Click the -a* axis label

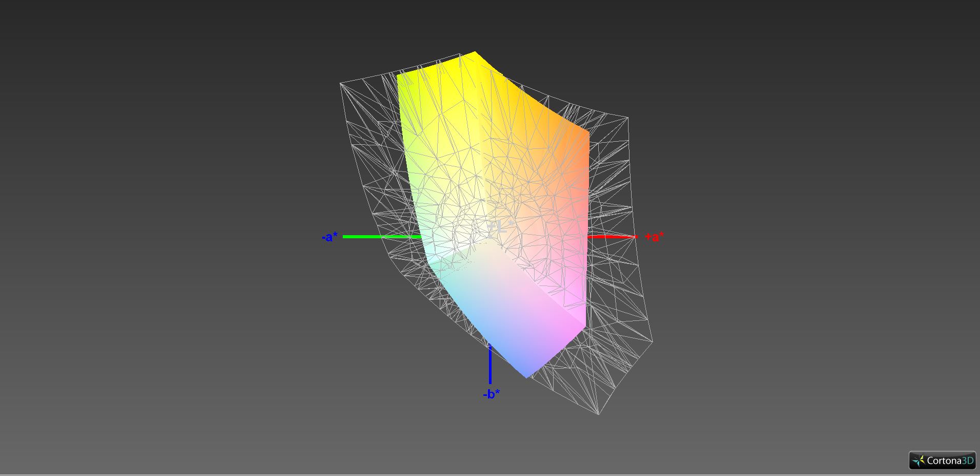coord(330,237)
